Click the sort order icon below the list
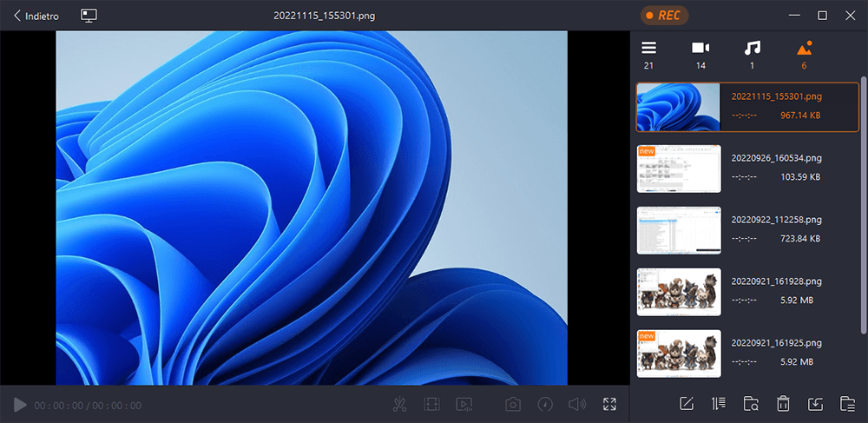Screen dimensions: 868x423 pyautogui.click(x=719, y=404)
